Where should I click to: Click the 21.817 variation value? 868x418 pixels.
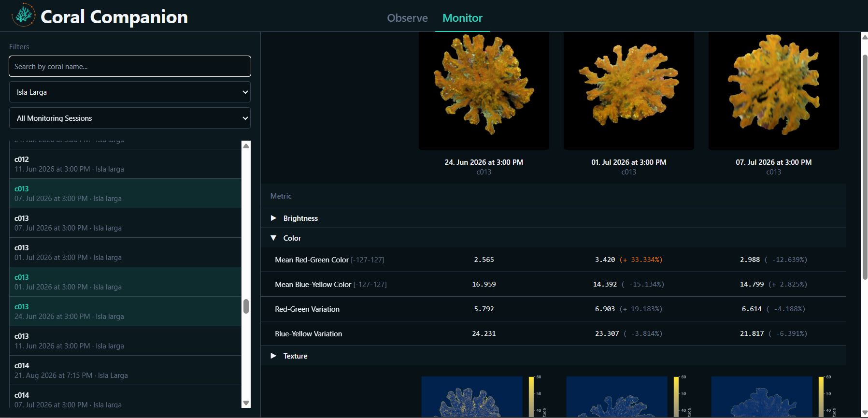coord(752,334)
